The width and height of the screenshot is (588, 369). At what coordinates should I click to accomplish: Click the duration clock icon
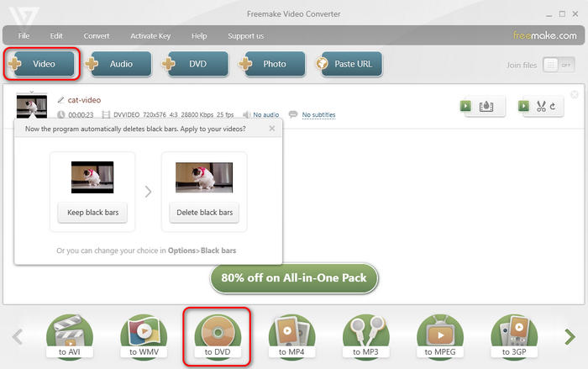60,114
